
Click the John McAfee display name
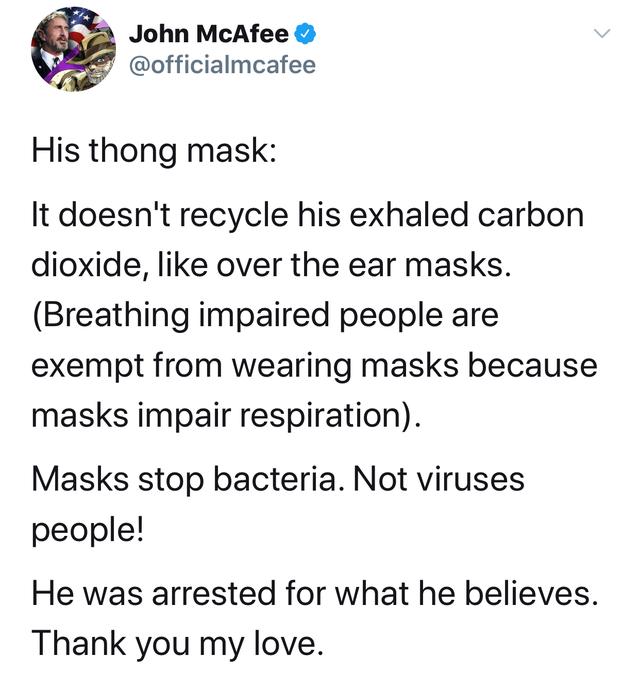(x=209, y=34)
